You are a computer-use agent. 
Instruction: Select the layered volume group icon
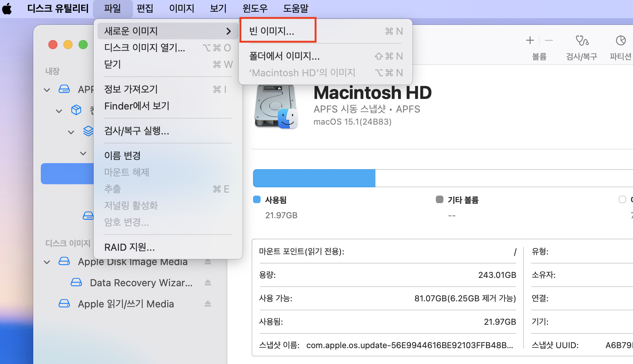pyautogui.click(x=88, y=131)
